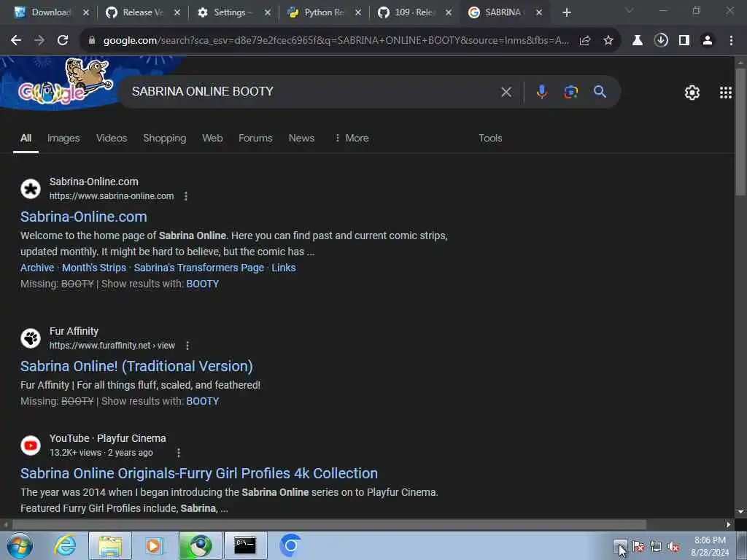Open Sabrina's Transformers Page sitelink
Screen dimensions: 747x560
pyautogui.click(x=198, y=268)
